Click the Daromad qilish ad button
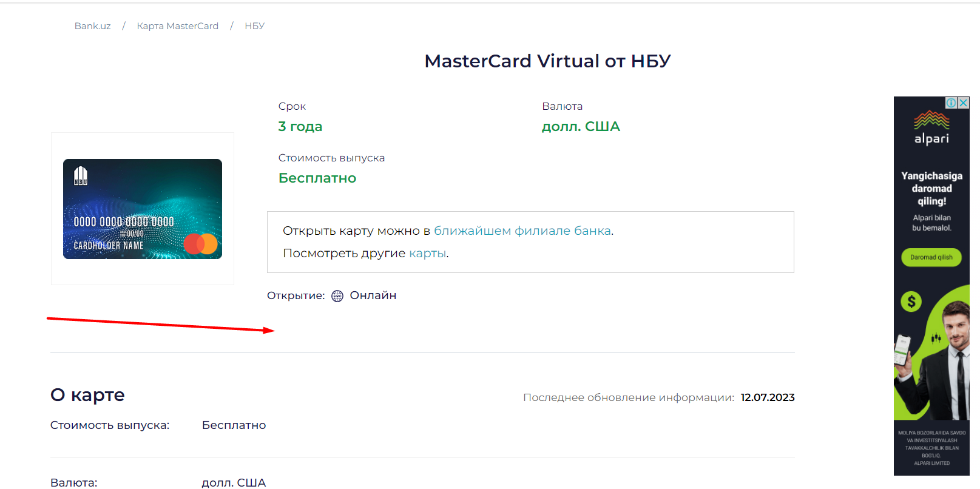 pyautogui.click(x=931, y=257)
